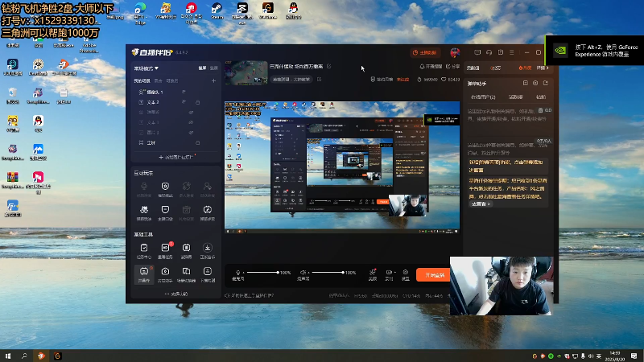This screenshot has width=644, height=362.
Task: Open the 常规模式 mode dropdown
Action: (x=147, y=68)
